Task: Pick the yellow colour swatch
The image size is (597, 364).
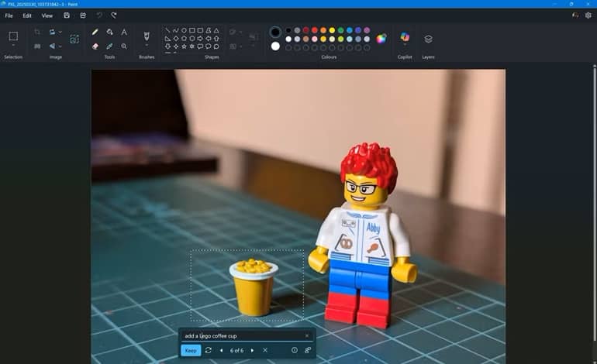Action: pyautogui.click(x=332, y=30)
